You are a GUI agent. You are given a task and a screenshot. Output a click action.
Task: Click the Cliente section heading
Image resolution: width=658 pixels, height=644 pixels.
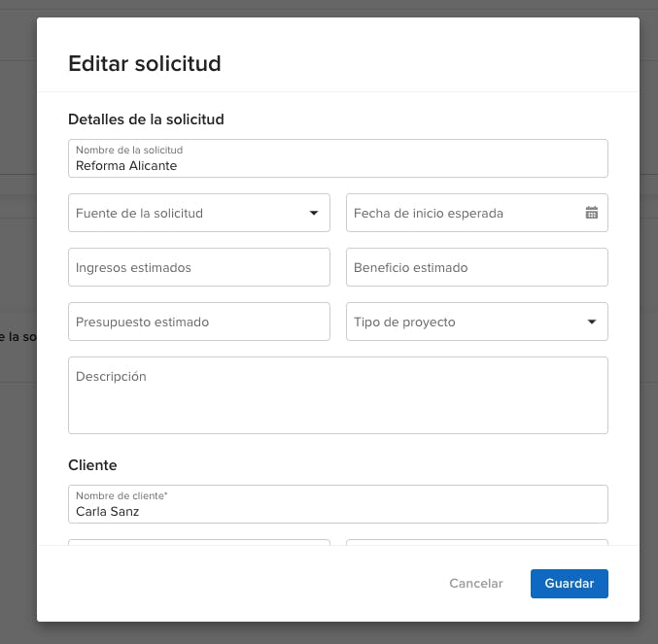click(92, 465)
